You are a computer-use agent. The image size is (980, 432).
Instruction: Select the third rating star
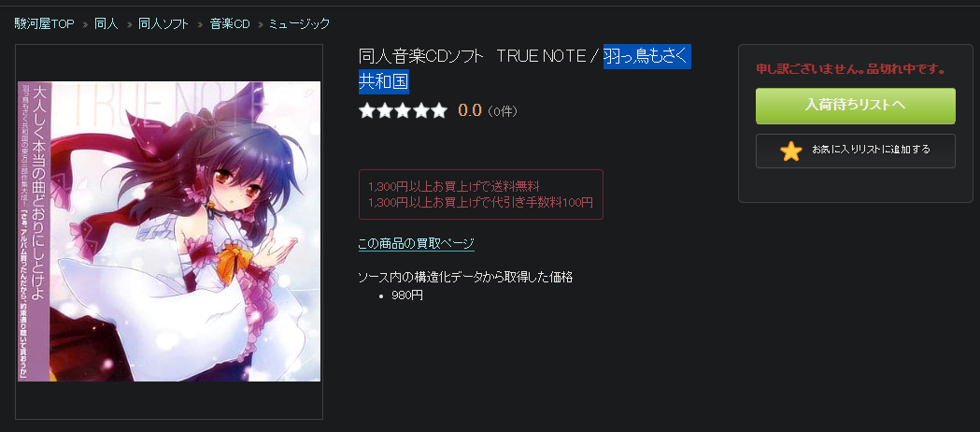pyautogui.click(x=404, y=111)
